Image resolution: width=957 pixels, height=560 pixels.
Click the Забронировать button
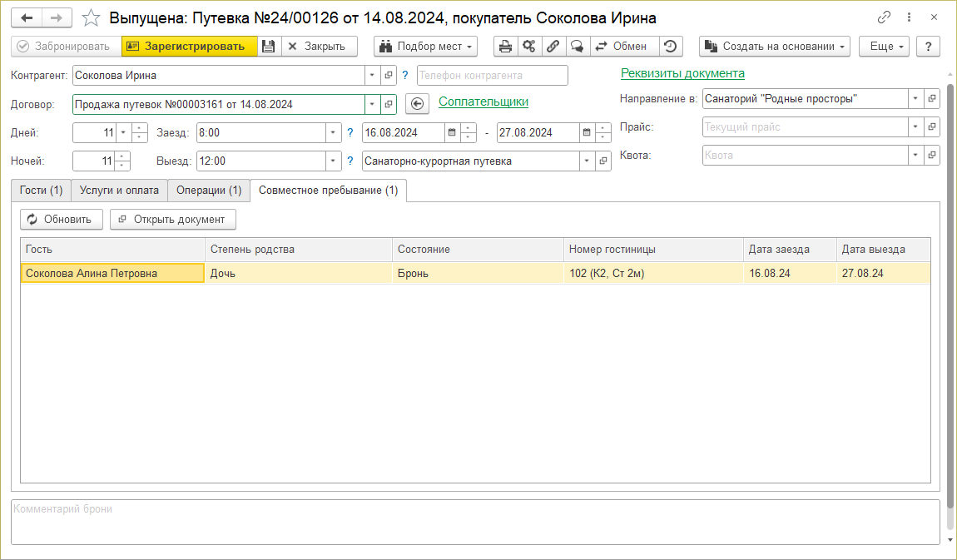click(x=66, y=47)
